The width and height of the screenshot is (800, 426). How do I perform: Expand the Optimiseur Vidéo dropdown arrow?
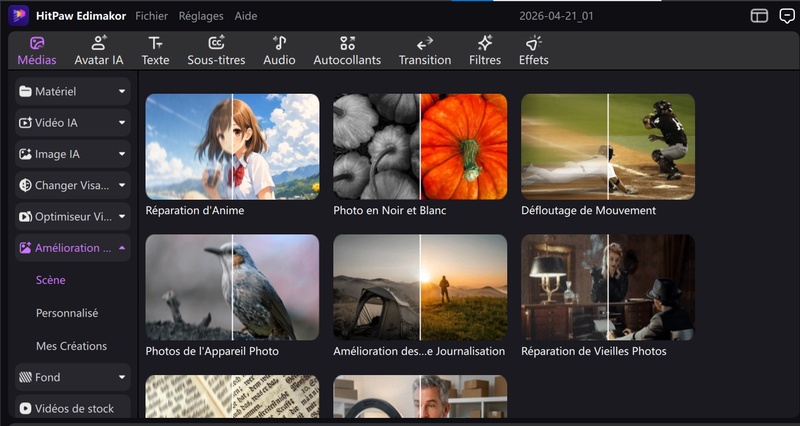122,216
